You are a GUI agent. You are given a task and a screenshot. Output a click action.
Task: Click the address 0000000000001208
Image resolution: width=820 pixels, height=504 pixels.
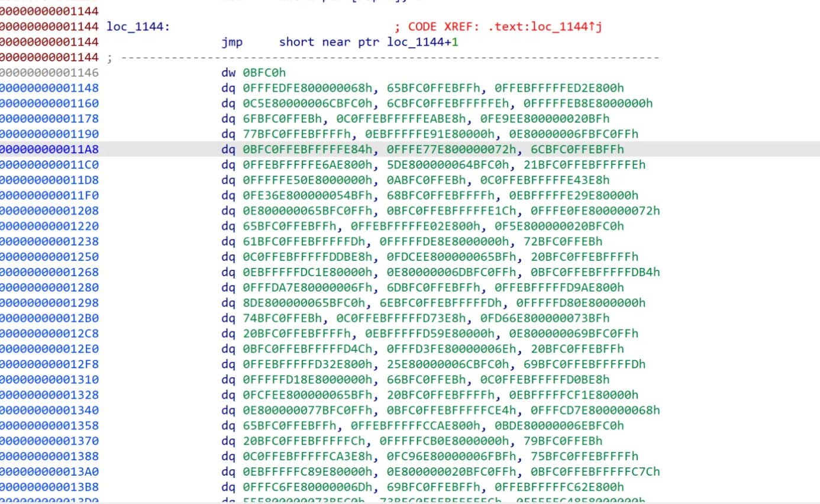pos(49,211)
